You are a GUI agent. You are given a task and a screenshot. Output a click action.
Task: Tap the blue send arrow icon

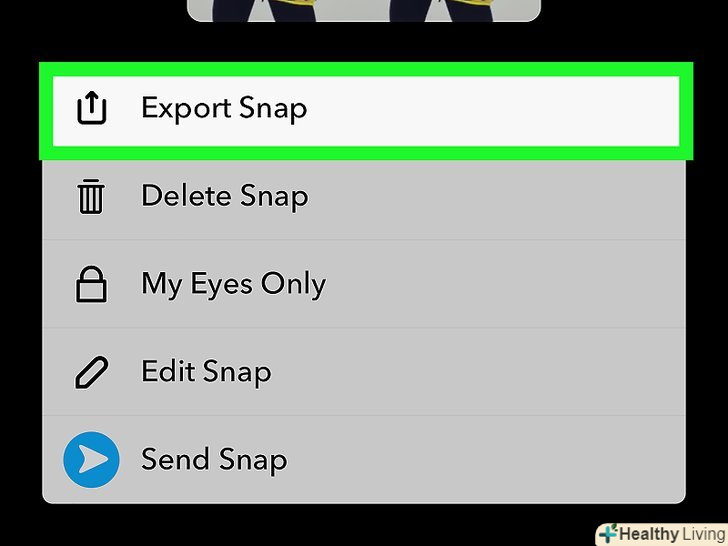click(91, 460)
